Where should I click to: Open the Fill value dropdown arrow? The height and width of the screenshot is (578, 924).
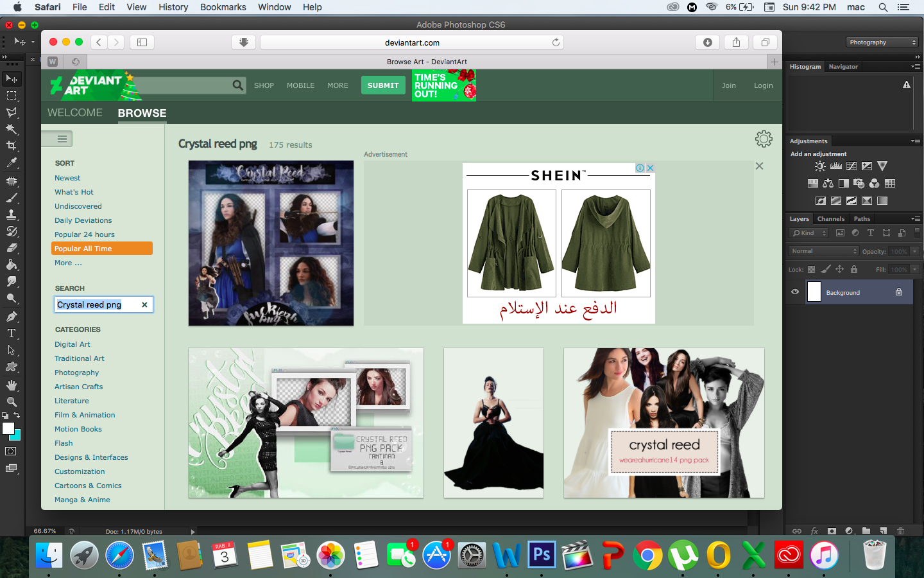[915, 270]
